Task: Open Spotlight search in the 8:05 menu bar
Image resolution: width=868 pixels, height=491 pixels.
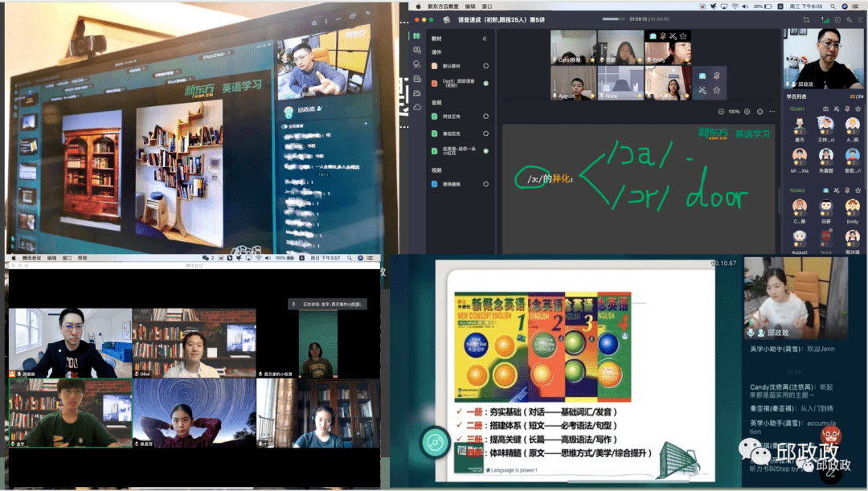Action: pos(833,6)
